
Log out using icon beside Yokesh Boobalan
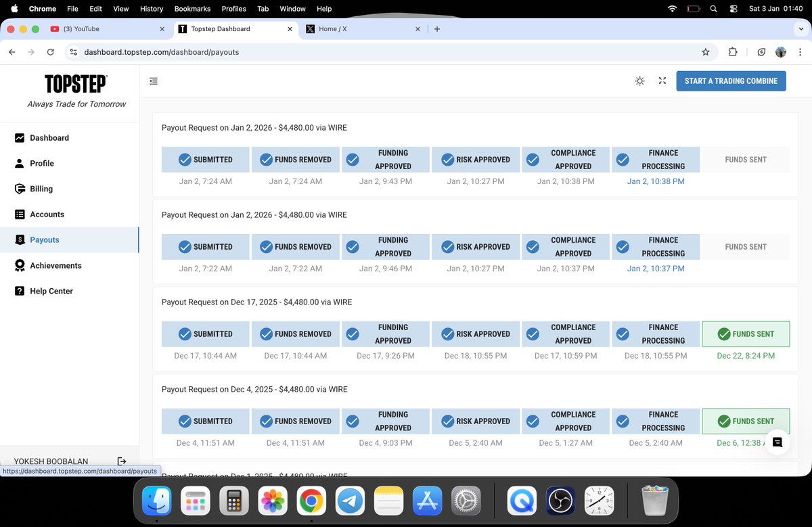[x=122, y=461]
